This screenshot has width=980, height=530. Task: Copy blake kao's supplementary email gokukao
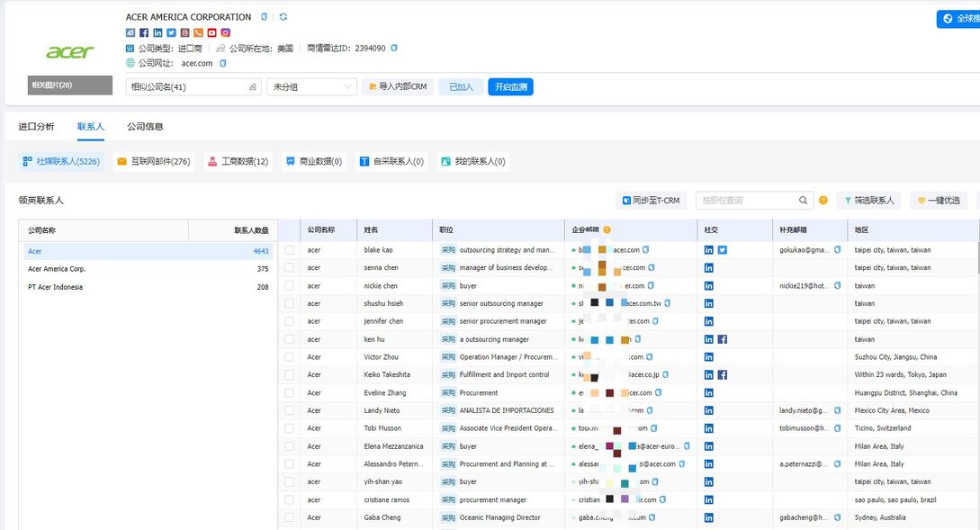pos(838,250)
